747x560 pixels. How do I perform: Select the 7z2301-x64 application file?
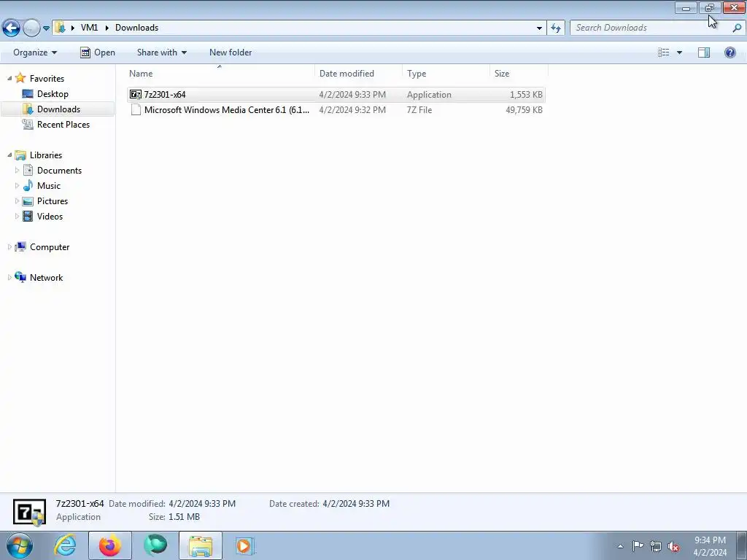click(336, 94)
